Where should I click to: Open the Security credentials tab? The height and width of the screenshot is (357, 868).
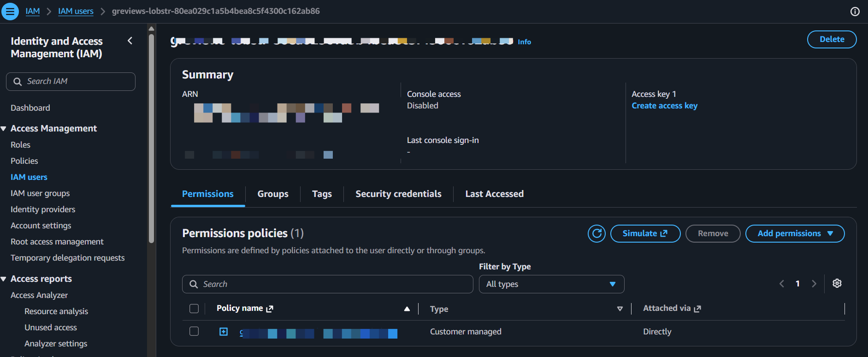pos(398,194)
